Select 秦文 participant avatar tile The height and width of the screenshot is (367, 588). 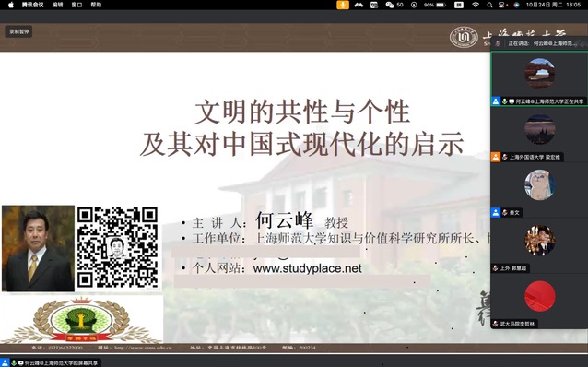point(539,190)
